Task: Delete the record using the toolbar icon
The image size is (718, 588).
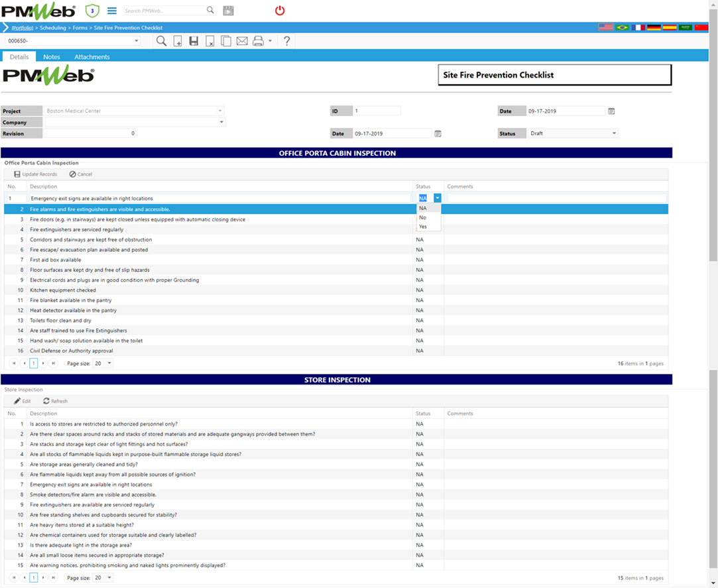Action: (x=209, y=41)
